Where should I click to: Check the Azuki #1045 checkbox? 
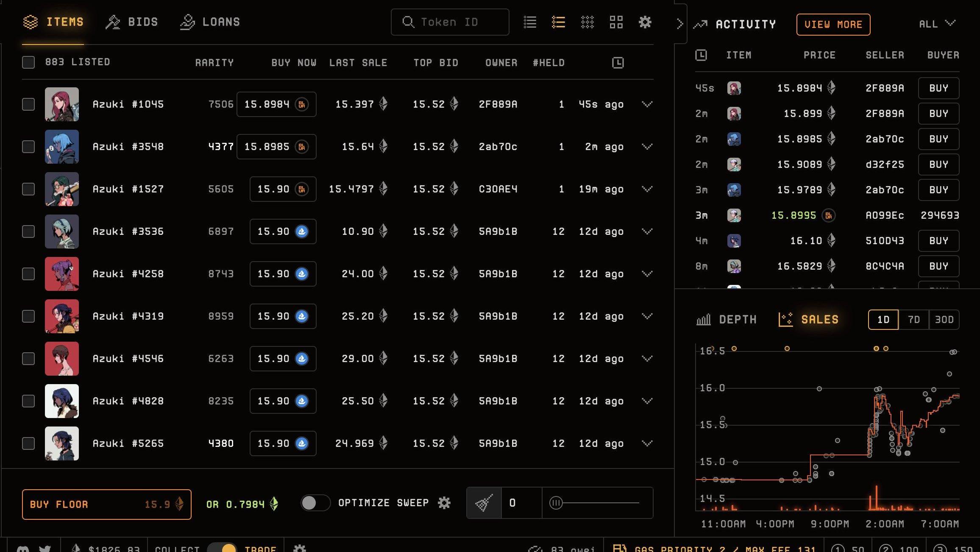point(28,104)
